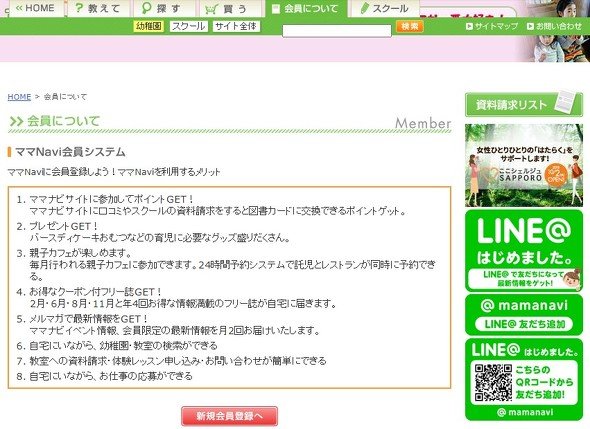Open the お問い合わせ contact link
Viewport: 590px width, 429px height.
(555, 26)
